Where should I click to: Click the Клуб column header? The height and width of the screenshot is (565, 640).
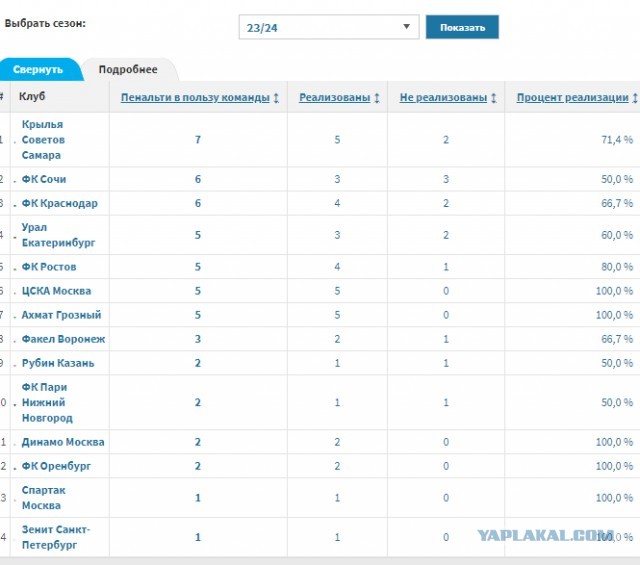[32, 97]
